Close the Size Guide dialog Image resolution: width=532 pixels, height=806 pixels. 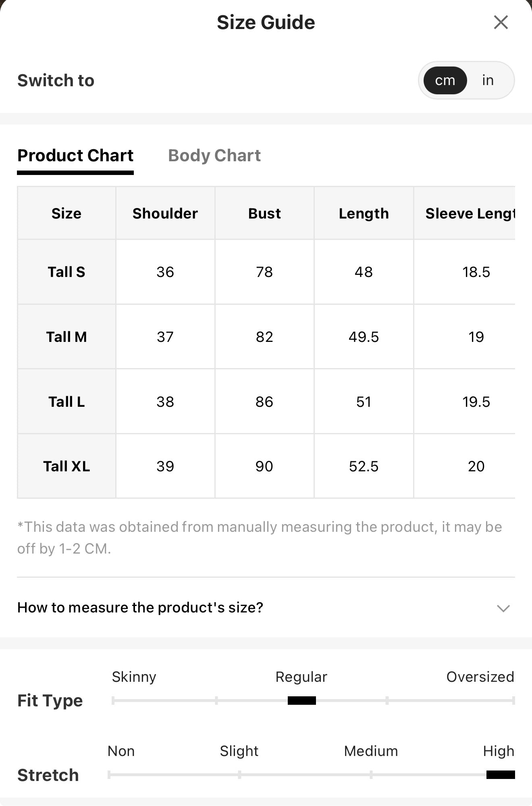[501, 23]
